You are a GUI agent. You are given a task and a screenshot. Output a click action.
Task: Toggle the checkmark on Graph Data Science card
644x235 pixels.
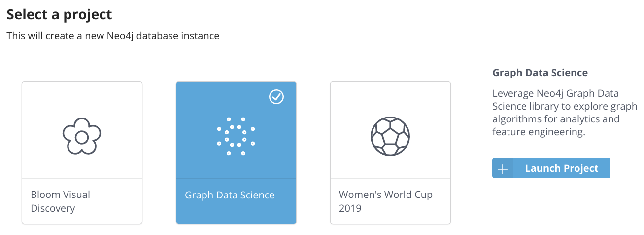tap(276, 97)
